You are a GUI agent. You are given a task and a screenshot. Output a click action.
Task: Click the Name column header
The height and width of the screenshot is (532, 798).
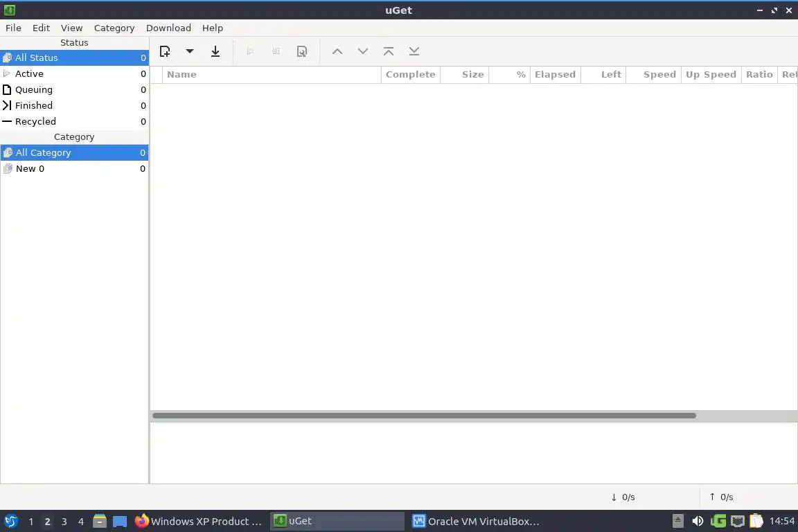tap(272, 75)
